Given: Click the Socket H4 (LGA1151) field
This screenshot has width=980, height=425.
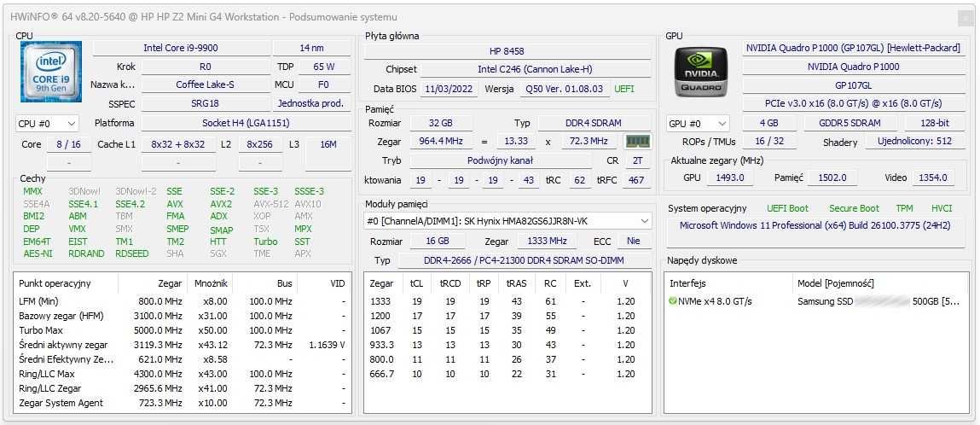Looking at the screenshot, I should click(246, 123).
